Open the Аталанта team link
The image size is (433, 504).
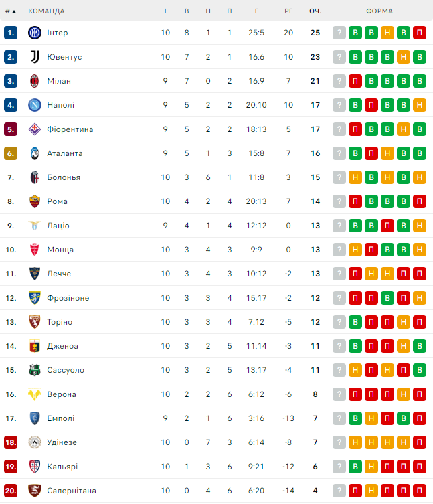tap(65, 153)
